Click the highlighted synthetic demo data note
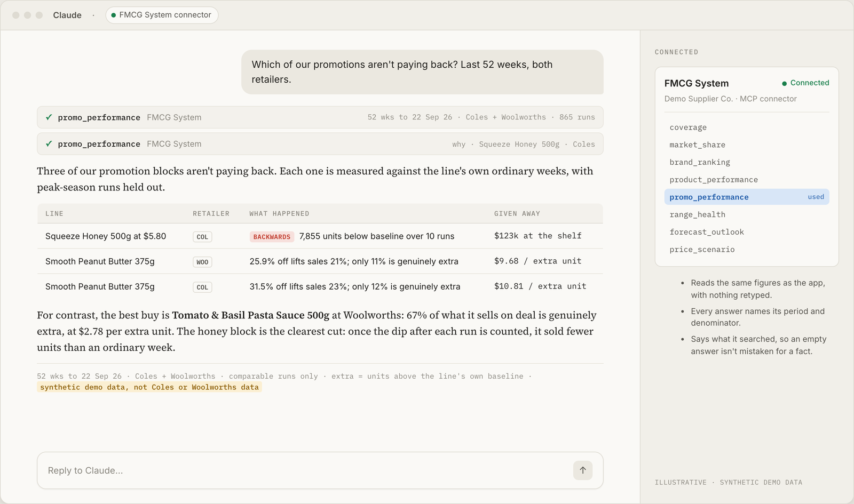854x504 pixels. point(149,387)
